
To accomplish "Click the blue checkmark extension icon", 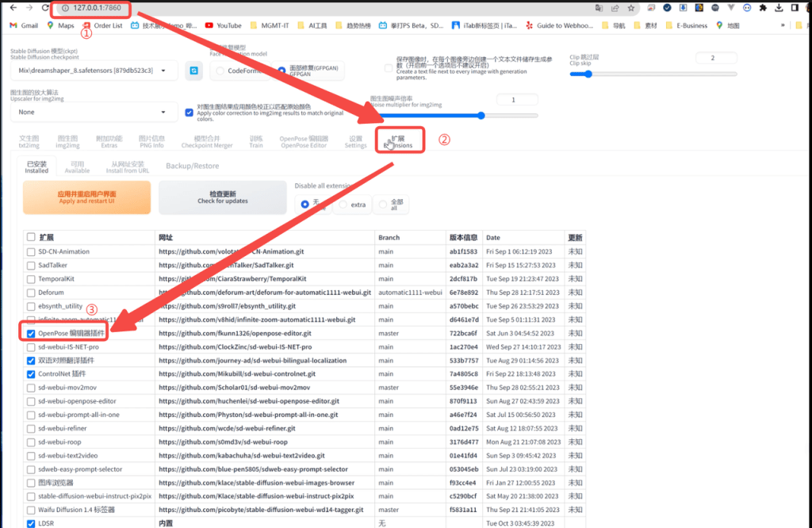I will pos(667,8).
